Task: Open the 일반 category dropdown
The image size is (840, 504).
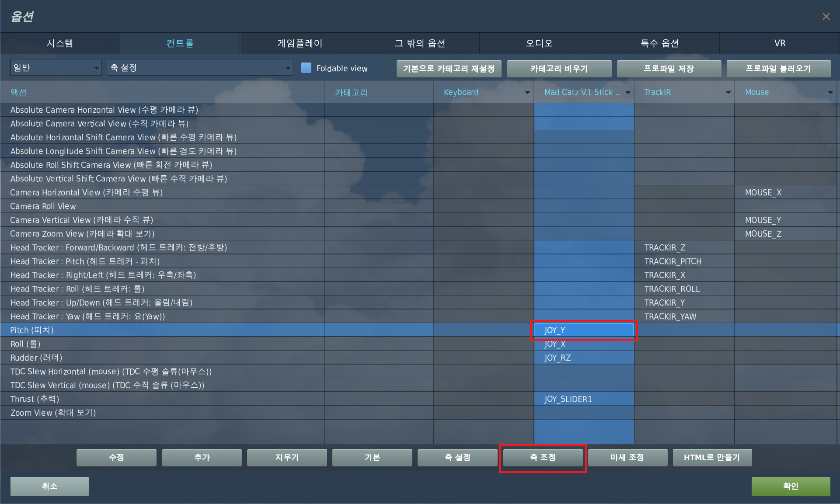Action: [x=56, y=68]
